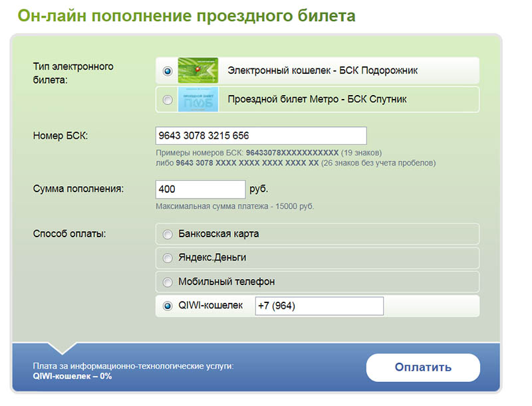Click the Яндекс.Деньги label text
This screenshot has height=406, width=532.
[x=212, y=258]
